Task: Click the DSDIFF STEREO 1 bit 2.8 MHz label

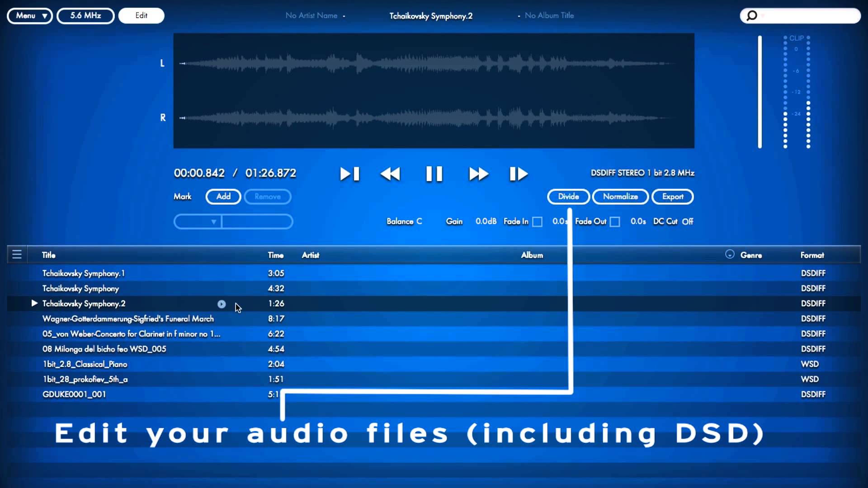Action: (642, 173)
